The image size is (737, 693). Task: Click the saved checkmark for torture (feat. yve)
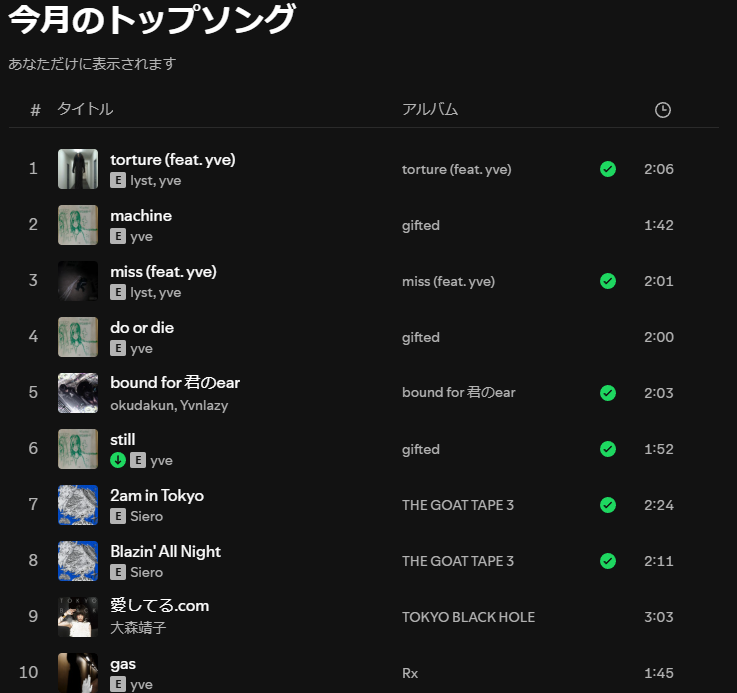pos(608,169)
